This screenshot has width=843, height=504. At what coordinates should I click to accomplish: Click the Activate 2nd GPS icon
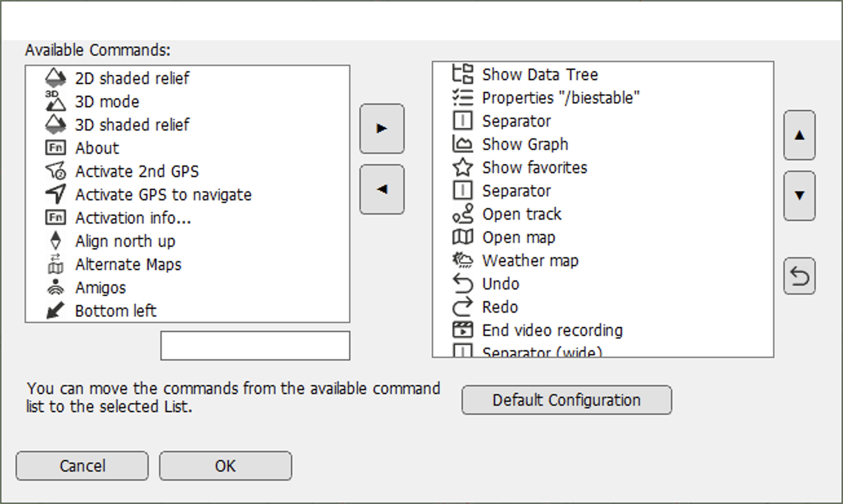point(56,171)
